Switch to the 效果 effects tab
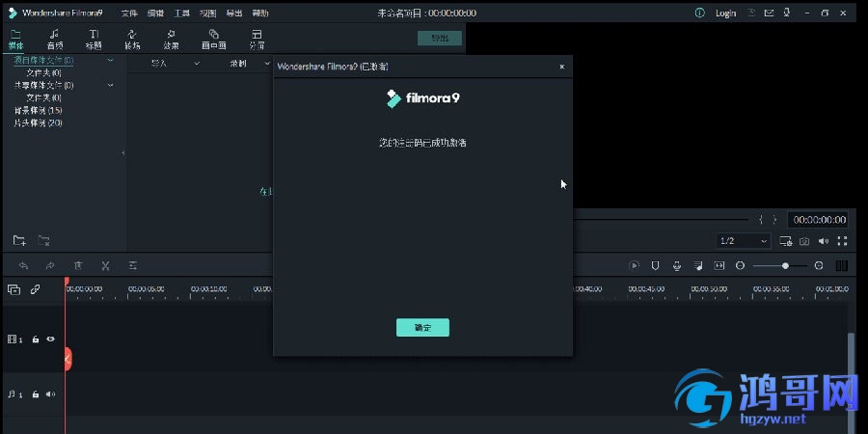868x434 pixels. [171, 40]
